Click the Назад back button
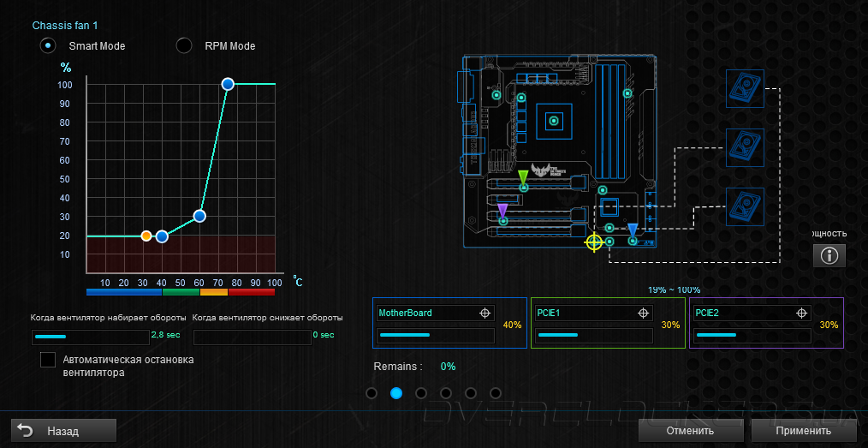The image size is (868, 448). pyautogui.click(x=63, y=431)
